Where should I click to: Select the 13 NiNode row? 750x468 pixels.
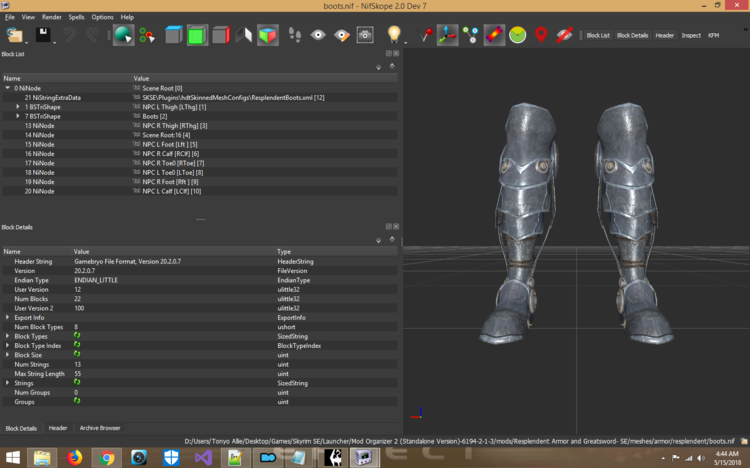pyautogui.click(x=200, y=125)
